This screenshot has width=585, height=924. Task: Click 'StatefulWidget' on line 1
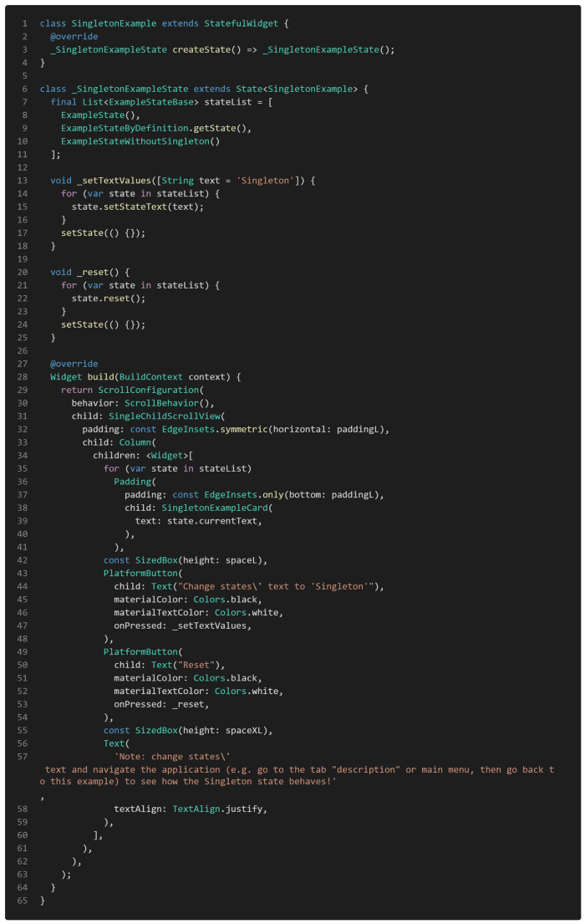241,23
